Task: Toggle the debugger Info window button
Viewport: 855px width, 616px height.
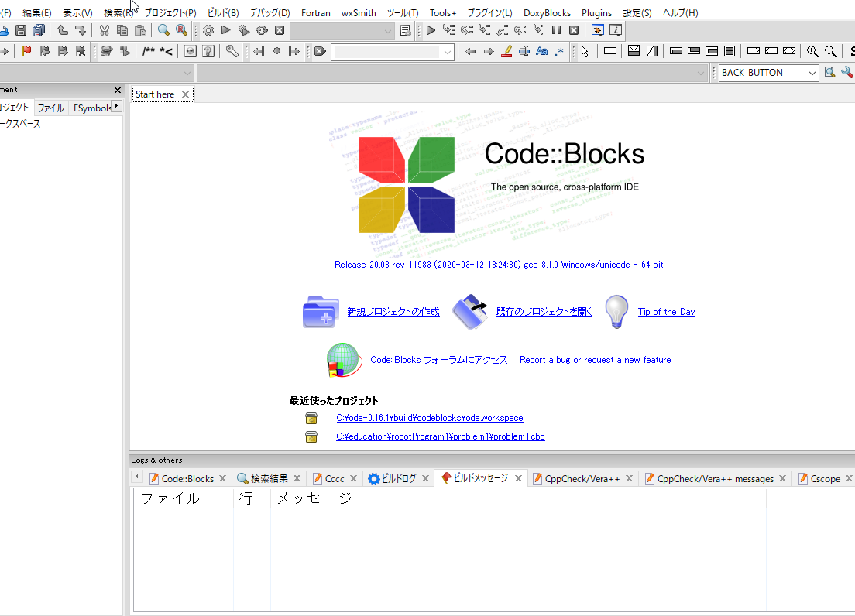Action: [616, 30]
